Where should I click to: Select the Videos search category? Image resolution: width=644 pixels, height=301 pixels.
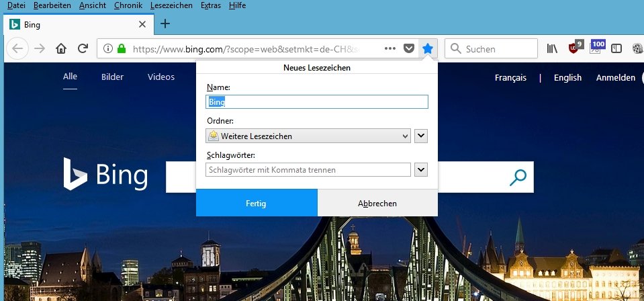(x=161, y=77)
